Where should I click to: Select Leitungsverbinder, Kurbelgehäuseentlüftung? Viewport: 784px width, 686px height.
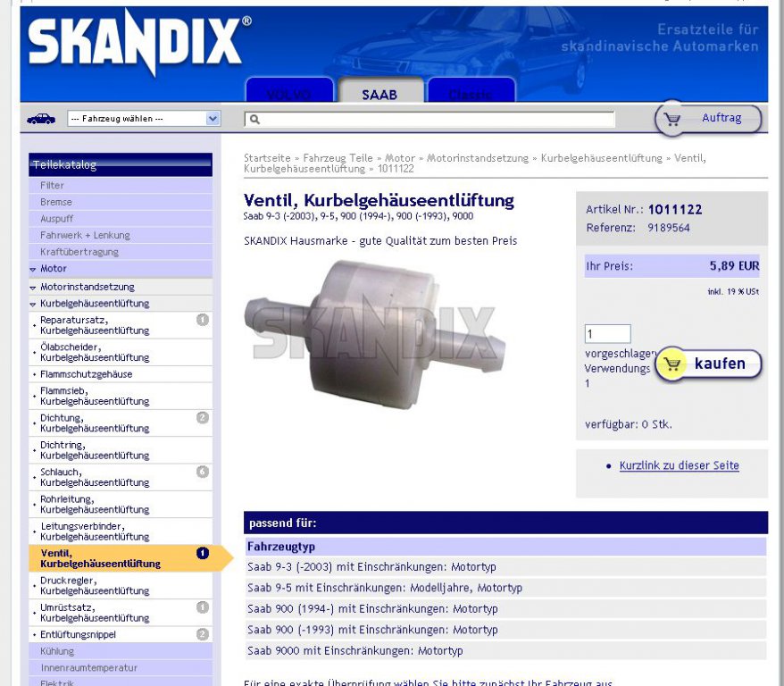pos(121,531)
